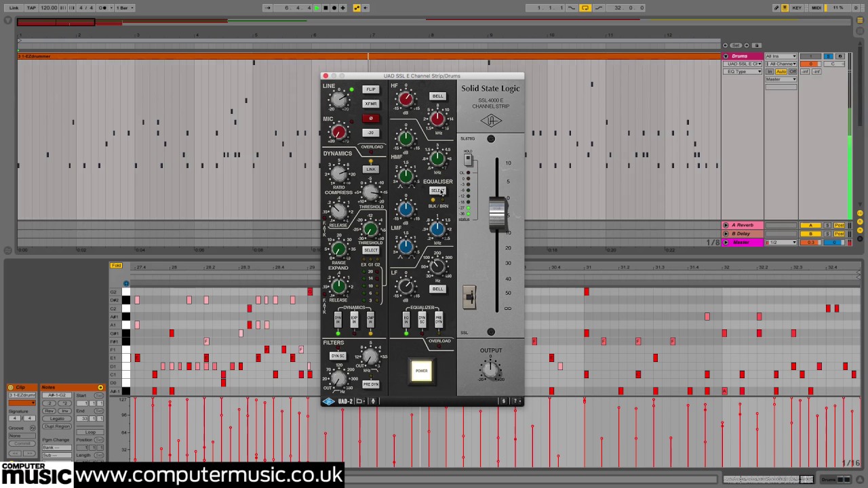This screenshot has height=488, width=868.
Task: Toggle the yellow Loop switch
Action: 585,7
